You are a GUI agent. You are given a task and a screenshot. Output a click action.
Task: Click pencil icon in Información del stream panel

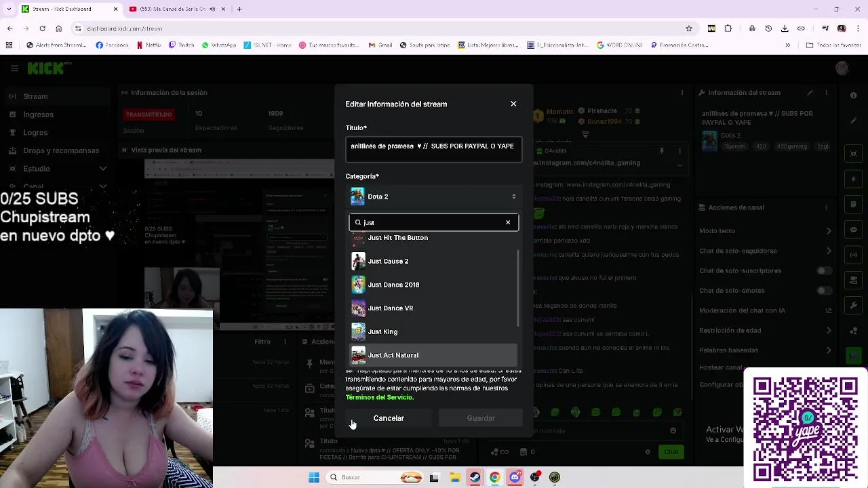pyautogui.click(x=810, y=93)
